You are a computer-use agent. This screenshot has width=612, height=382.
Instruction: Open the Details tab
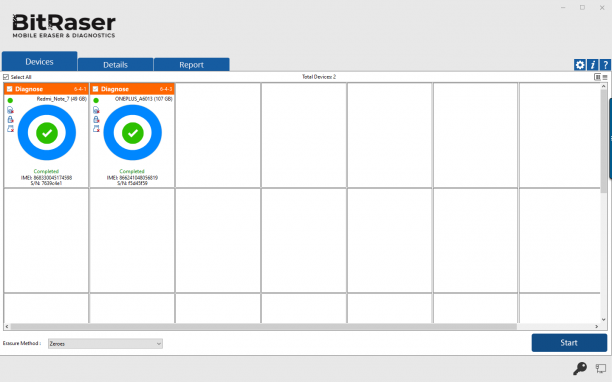pos(115,65)
